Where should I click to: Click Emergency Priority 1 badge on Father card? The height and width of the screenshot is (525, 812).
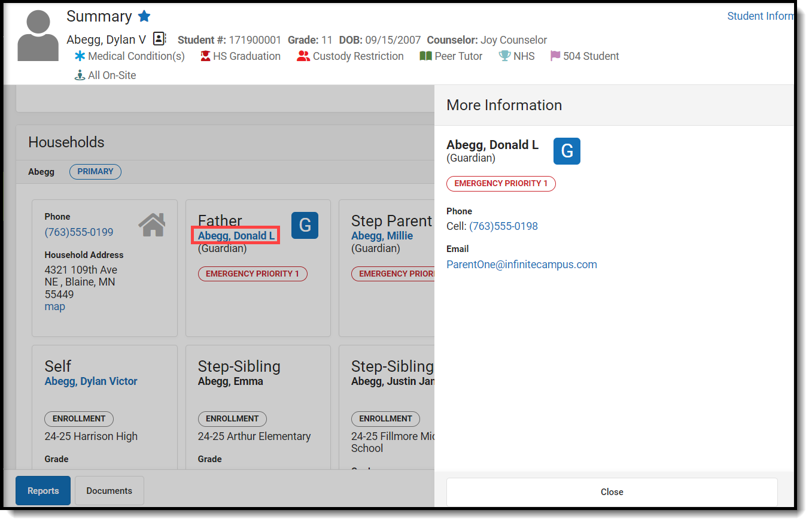[253, 274]
